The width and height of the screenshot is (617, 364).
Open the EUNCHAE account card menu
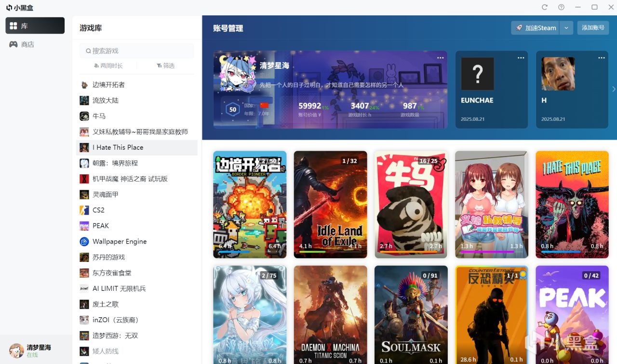point(521,58)
